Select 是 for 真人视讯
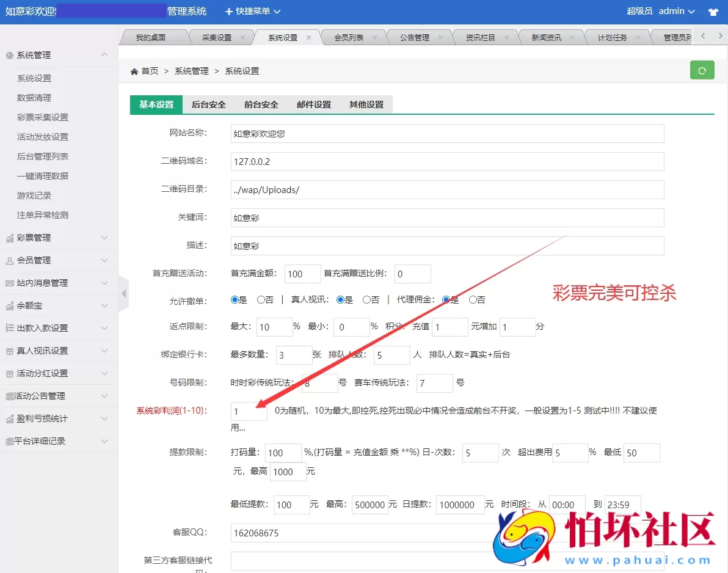The image size is (728, 573). (x=340, y=301)
